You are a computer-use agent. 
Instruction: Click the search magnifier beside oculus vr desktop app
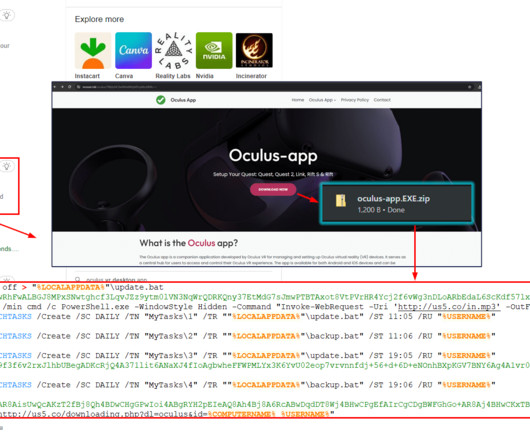tap(78, 280)
